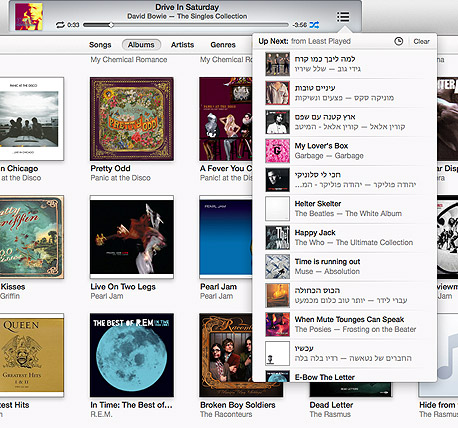The width and height of the screenshot is (458, 428).
Task: Switch to the Artists tab
Action: (x=182, y=45)
